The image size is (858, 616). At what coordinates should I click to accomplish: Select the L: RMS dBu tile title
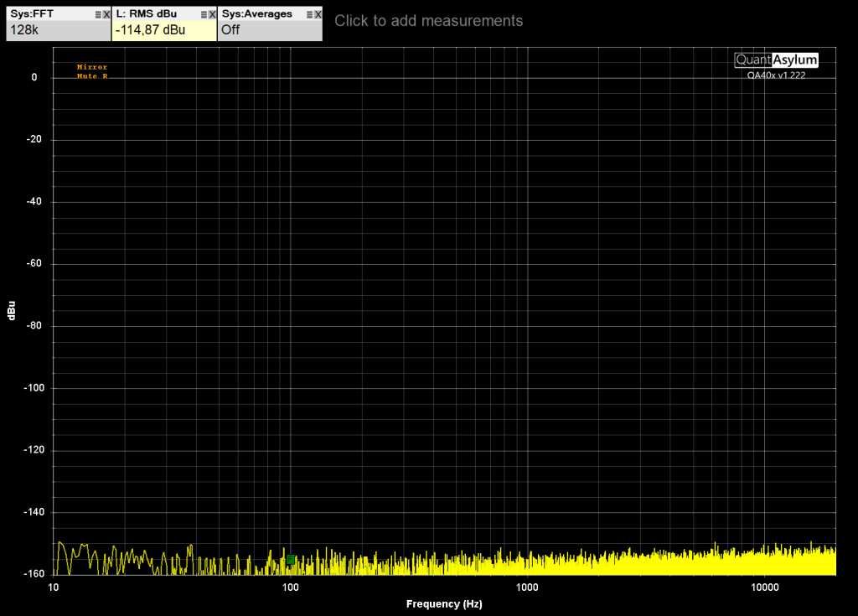147,14
